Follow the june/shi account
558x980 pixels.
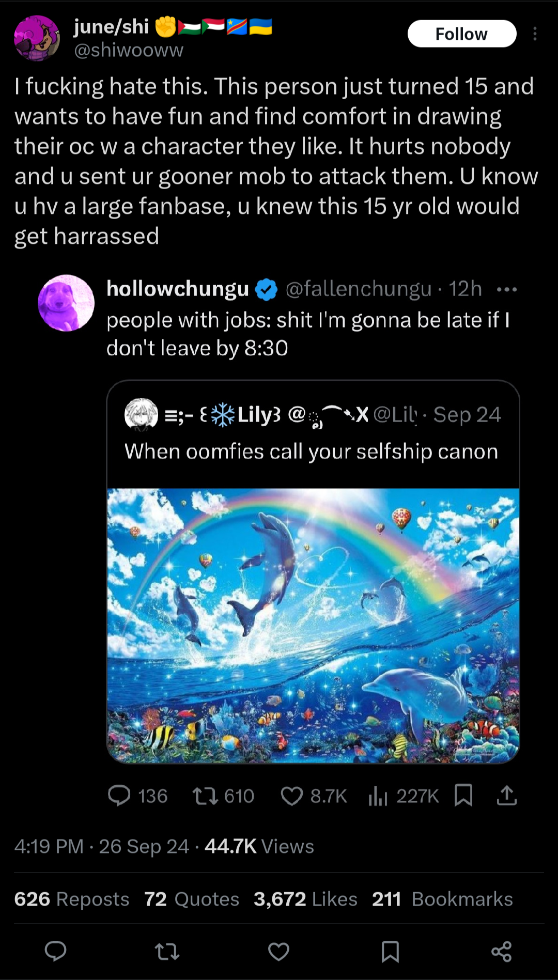(x=461, y=34)
